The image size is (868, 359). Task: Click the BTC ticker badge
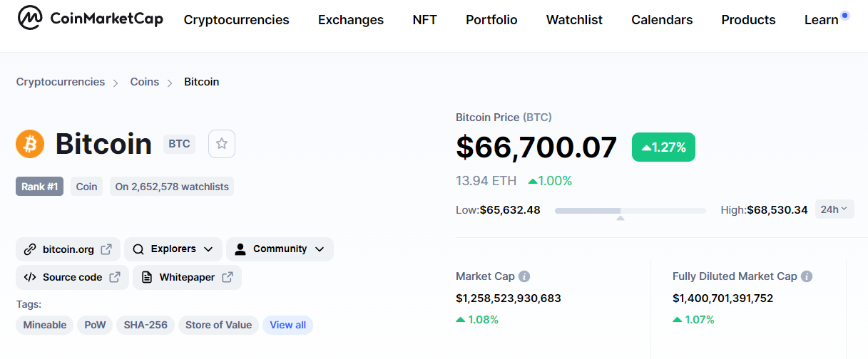(180, 144)
